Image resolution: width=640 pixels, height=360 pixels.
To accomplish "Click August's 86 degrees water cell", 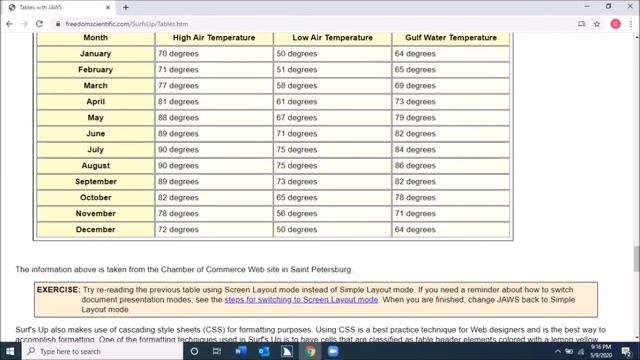I will (451, 165).
